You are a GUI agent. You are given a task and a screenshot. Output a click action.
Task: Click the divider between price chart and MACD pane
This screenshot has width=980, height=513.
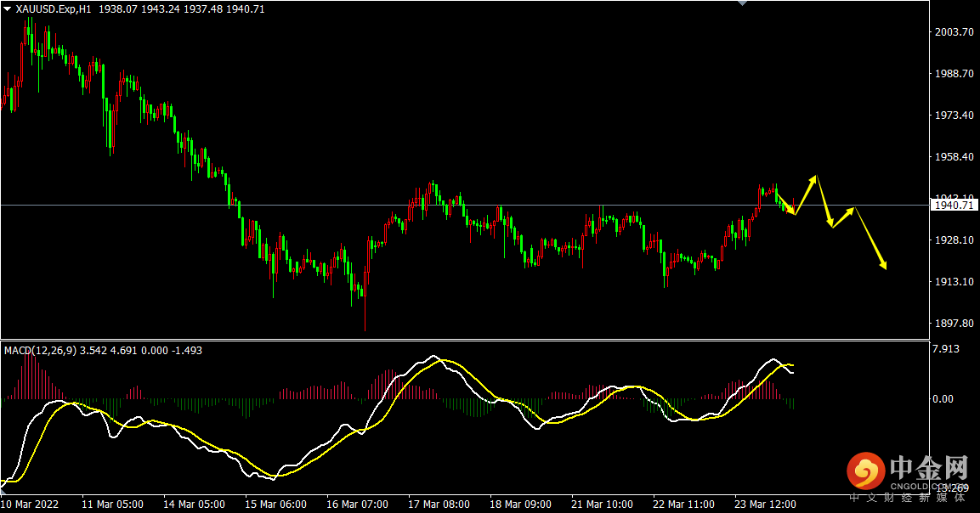(459, 341)
